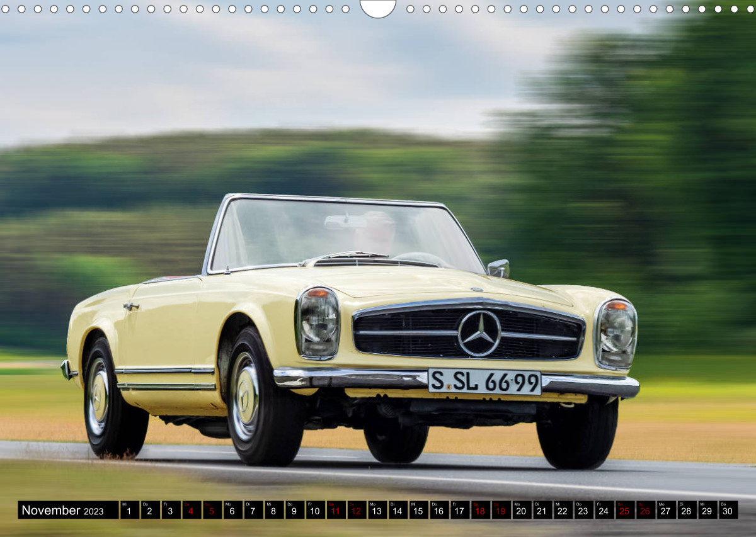Select day 2 in the calendar strip
This screenshot has width=756, height=537.
tap(150, 510)
